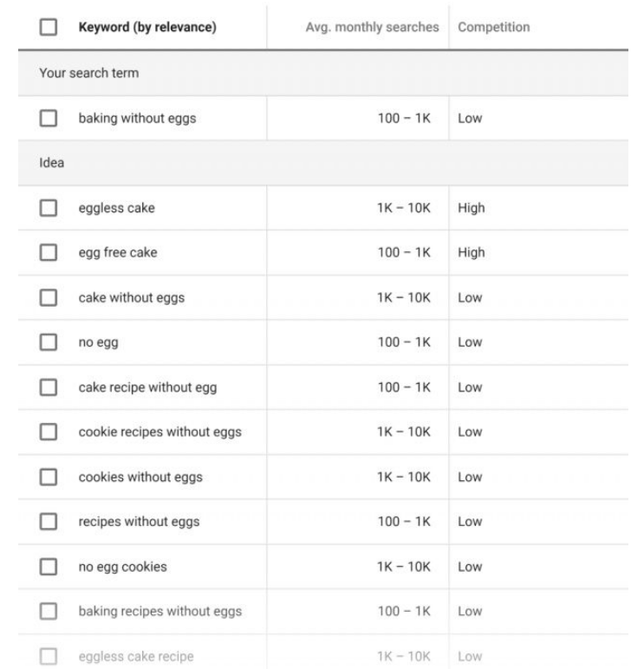Check the 'eggless cake recipe' checkbox
Image resolution: width=644 pixels, height=669 pixels.
point(49,656)
